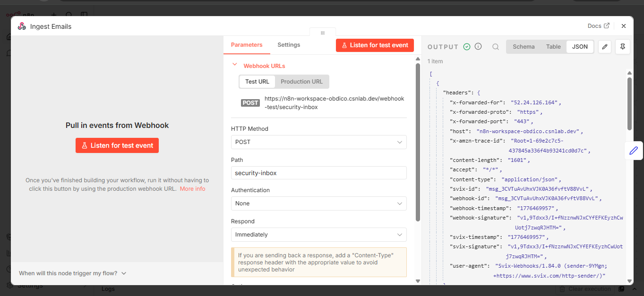
Task: Click the large Listen for test event button under Pull in events
Action: [117, 145]
